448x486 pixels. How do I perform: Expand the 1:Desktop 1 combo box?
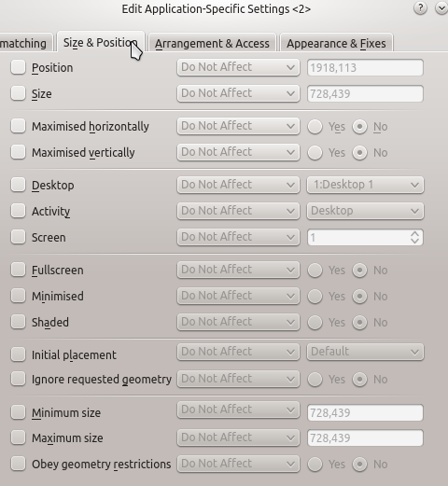point(365,185)
